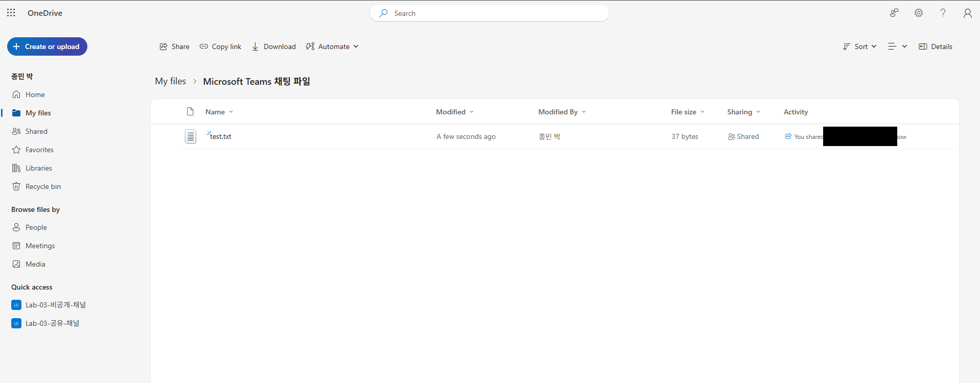Click the Activity column header
The width and height of the screenshot is (980, 383).
796,112
